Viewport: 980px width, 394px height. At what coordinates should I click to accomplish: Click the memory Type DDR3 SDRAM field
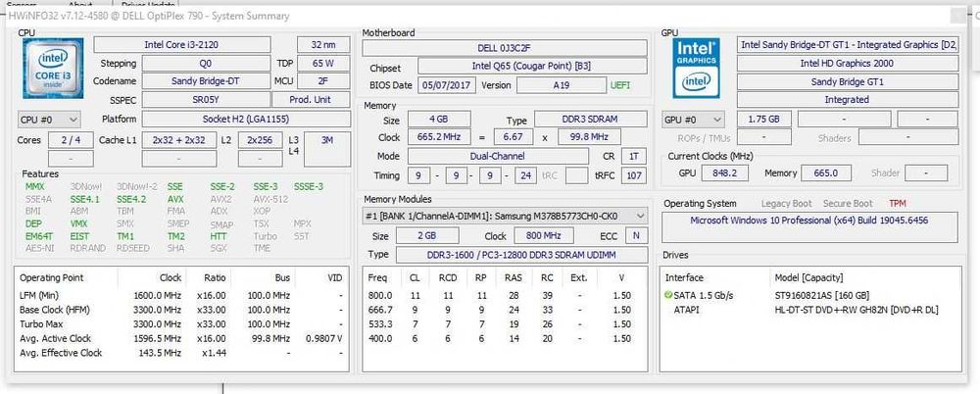(591, 121)
